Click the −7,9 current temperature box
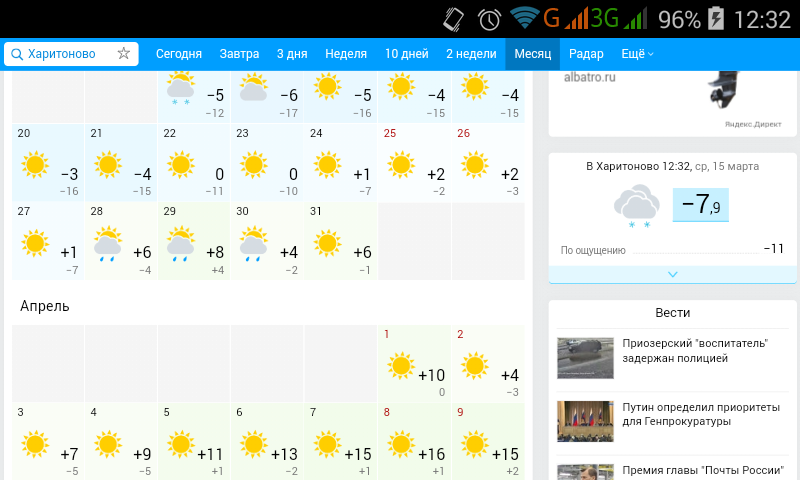 coord(701,205)
